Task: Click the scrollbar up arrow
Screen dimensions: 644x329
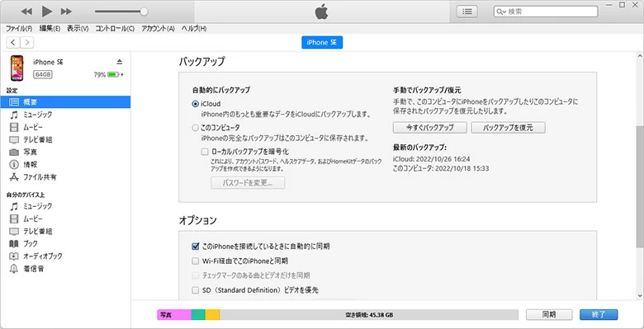Action: click(640, 56)
